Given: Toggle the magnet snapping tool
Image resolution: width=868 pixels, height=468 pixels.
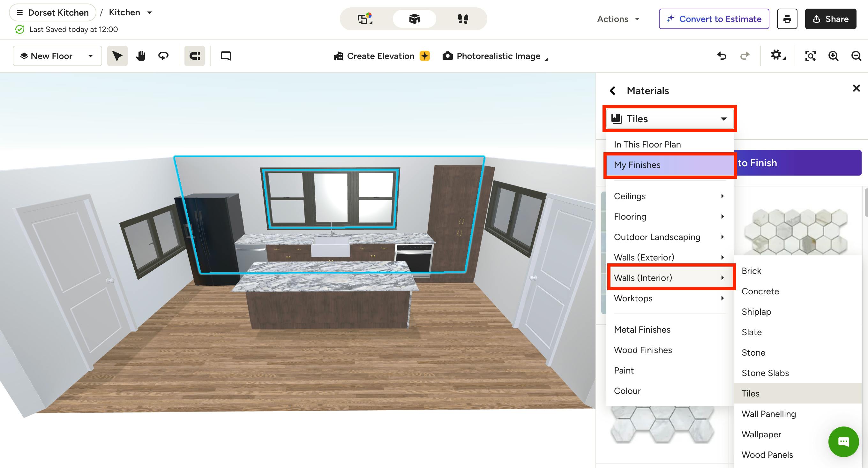Looking at the screenshot, I should click(x=194, y=56).
